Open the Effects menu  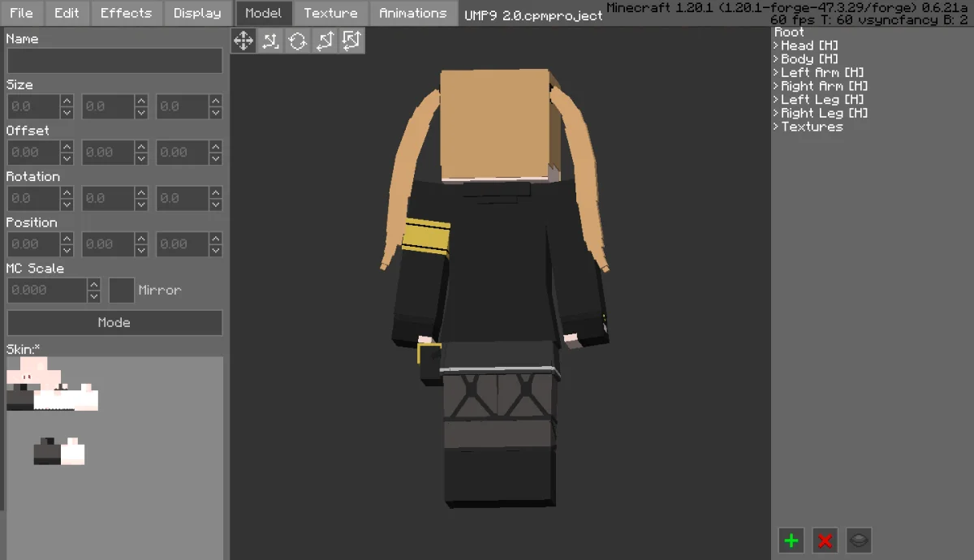[x=126, y=13]
